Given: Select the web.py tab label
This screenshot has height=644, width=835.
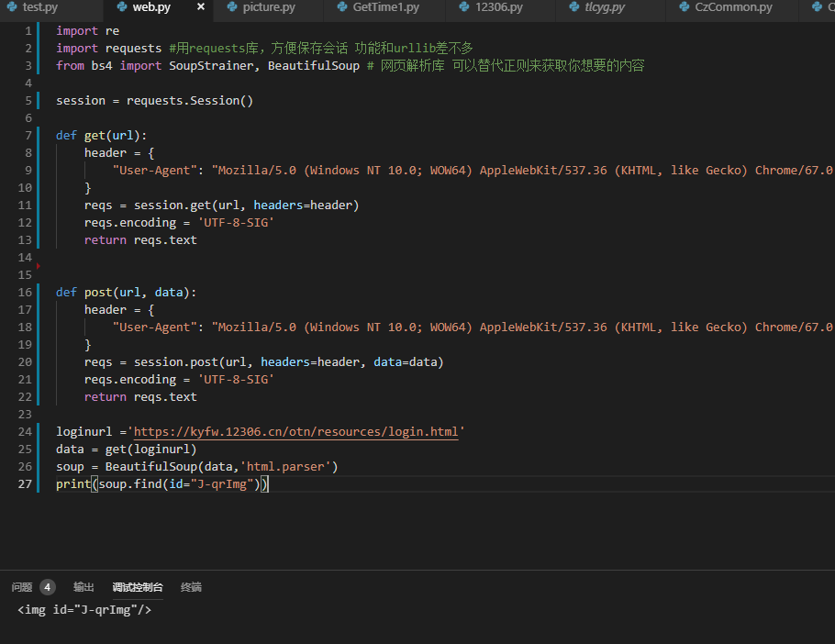Looking at the screenshot, I should click(x=151, y=7).
